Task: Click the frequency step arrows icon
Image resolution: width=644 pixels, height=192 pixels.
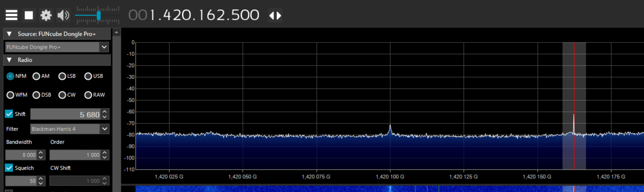Action: pos(275,15)
